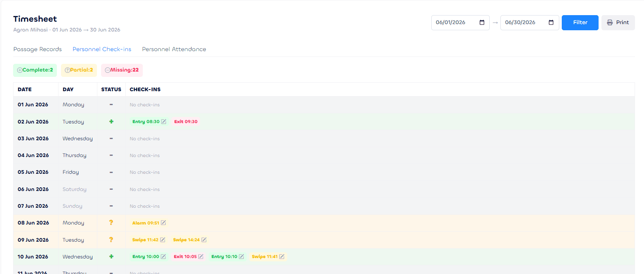This screenshot has height=274, width=644.
Task: Focus the start date field 06/01/2026
Action: click(x=460, y=22)
